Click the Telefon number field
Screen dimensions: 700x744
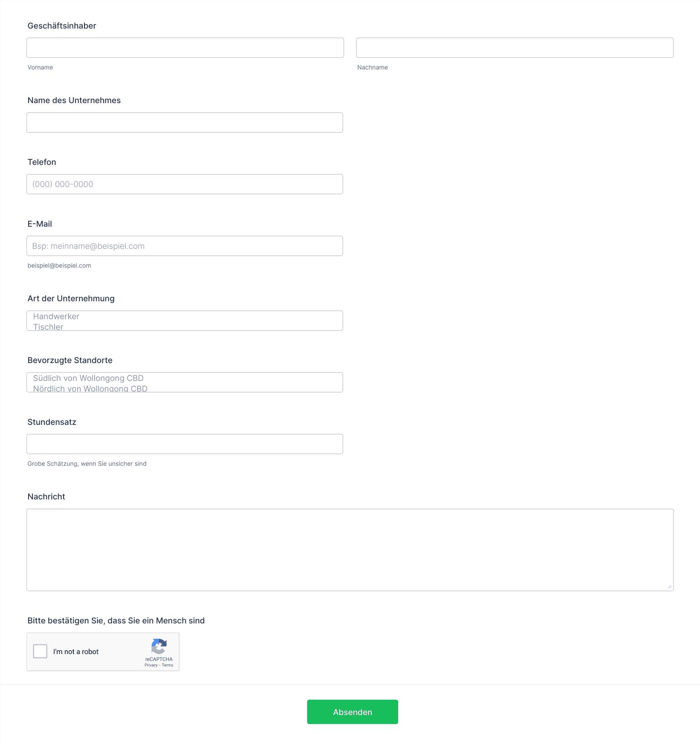tap(185, 184)
